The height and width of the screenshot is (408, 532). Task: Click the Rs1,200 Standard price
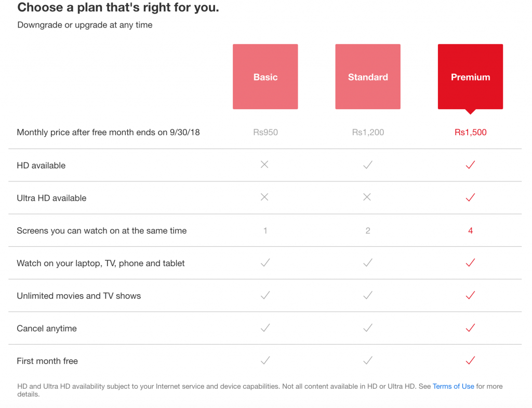click(368, 132)
